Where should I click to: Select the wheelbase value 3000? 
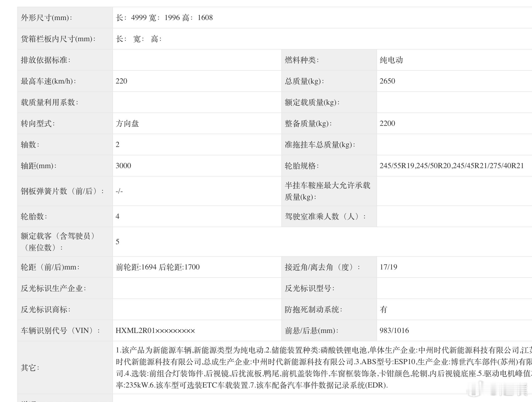pos(123,166)
